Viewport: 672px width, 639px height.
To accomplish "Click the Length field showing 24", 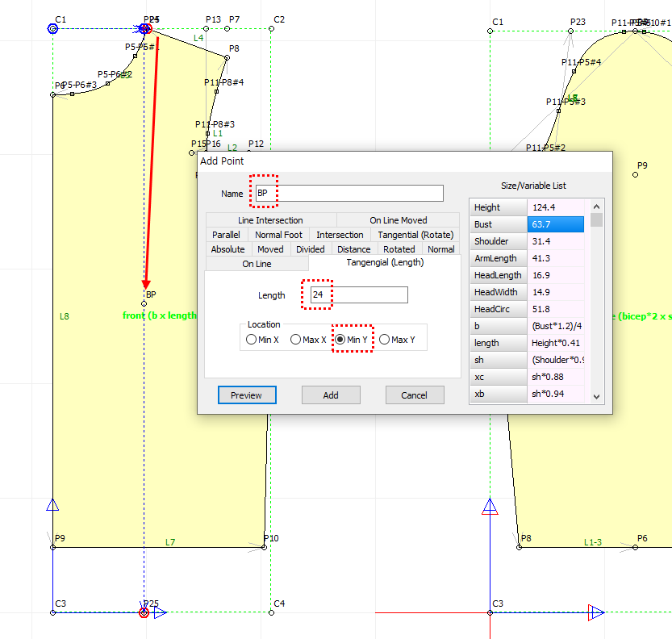I will [x=359, y=294].
